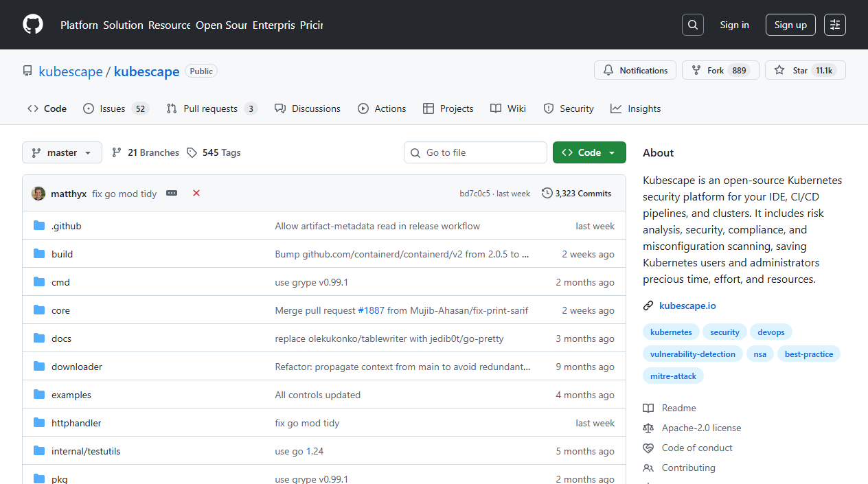Click the commits history clock icon
Image resolution: width=868 pixels, height=484 pixels.
pyautogui.click(x=547, y=194)
